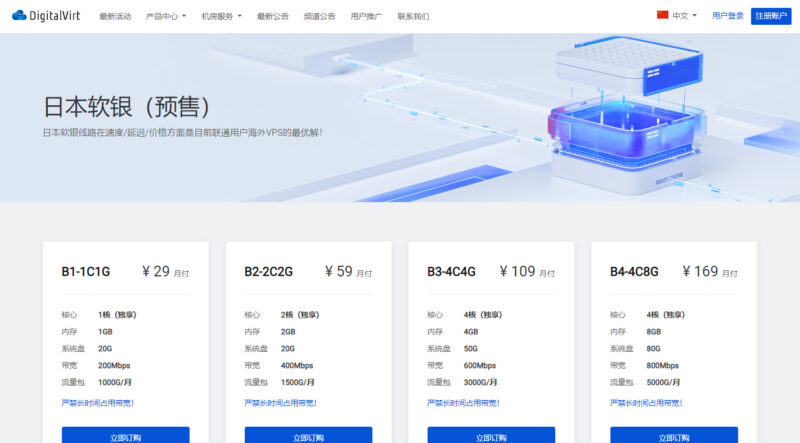Order the B3-4C4G plan

491,436
